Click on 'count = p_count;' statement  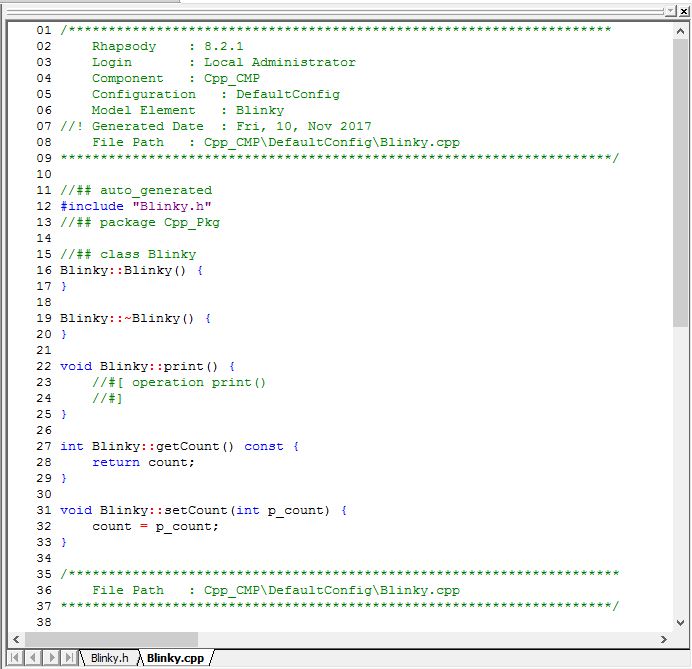point(155,526)
